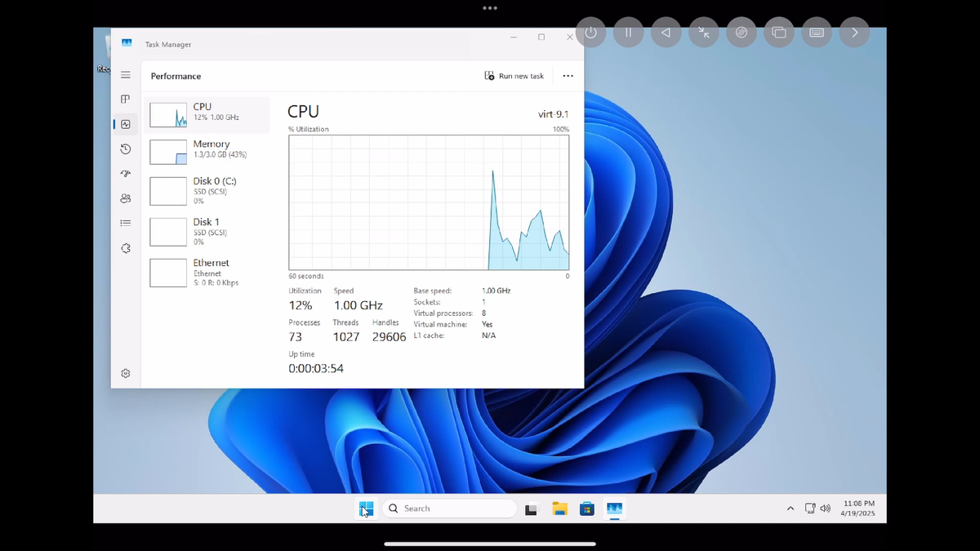Select Disk 0 (C:) performance entry

(x=207, y=191)
